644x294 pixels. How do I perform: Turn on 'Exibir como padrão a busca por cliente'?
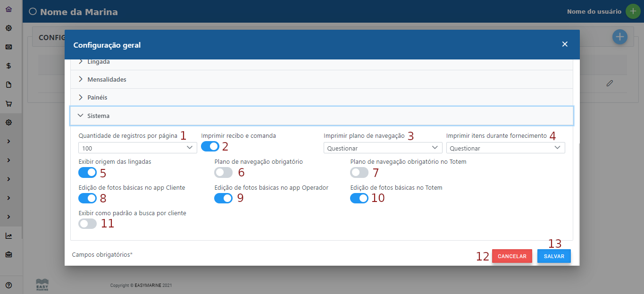tap(87, 223)
